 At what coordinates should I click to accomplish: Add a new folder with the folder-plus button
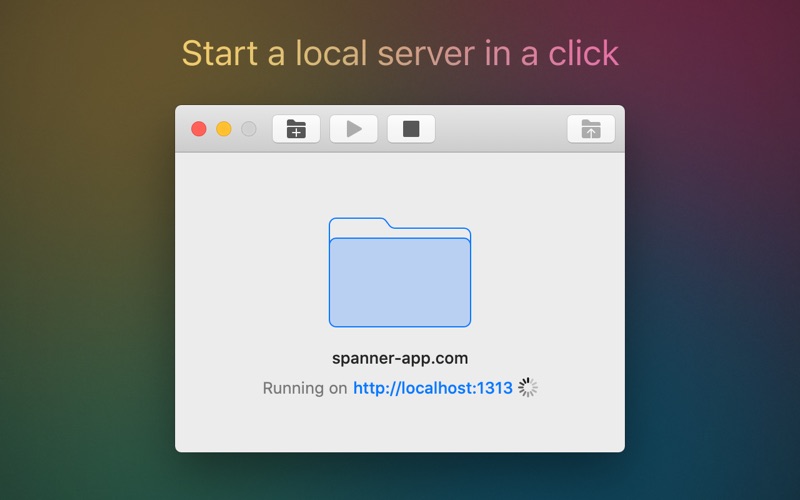pyautogui.click(x=296, y=129)
